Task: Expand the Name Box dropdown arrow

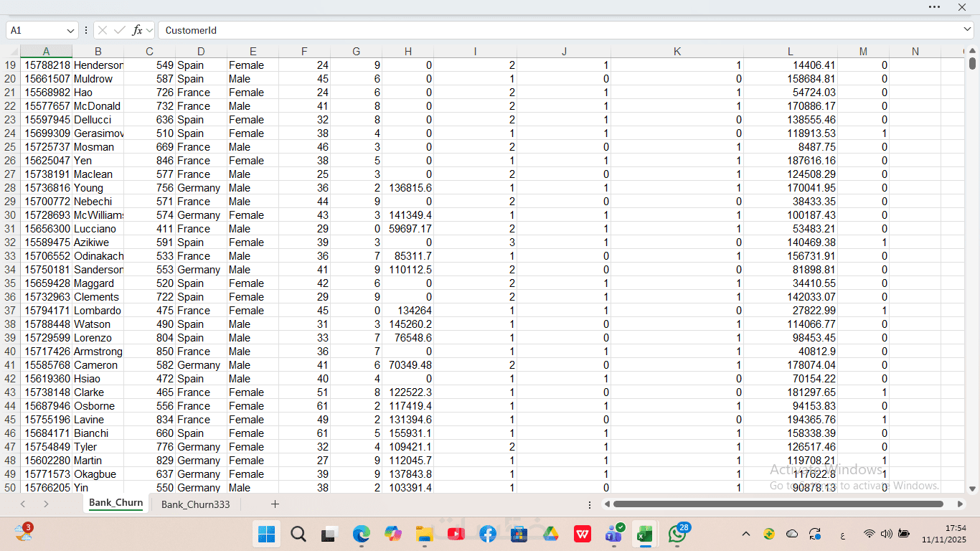Action: point(70,31)
